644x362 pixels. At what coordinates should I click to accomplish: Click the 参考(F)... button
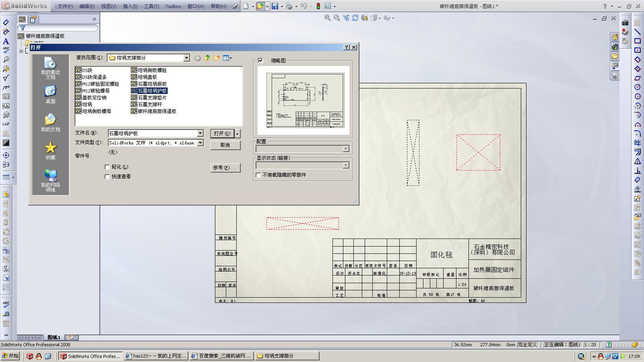click(x=225, y=168)
